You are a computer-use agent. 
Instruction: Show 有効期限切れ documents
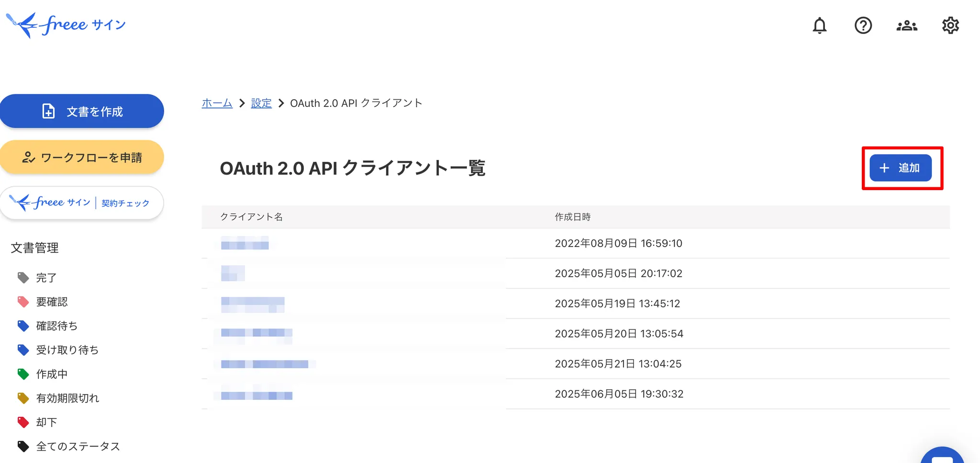point(67,398)
